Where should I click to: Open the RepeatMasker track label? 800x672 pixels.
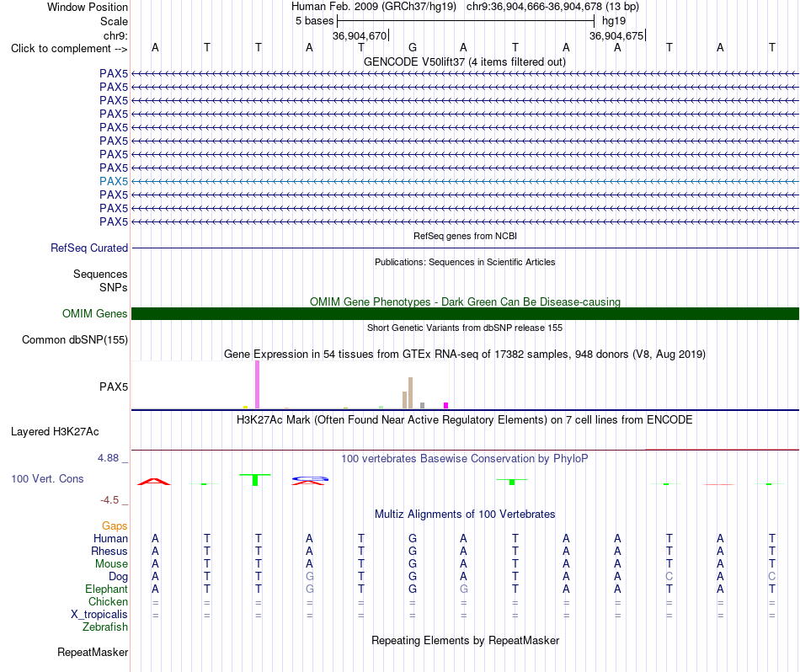[93, 652]
